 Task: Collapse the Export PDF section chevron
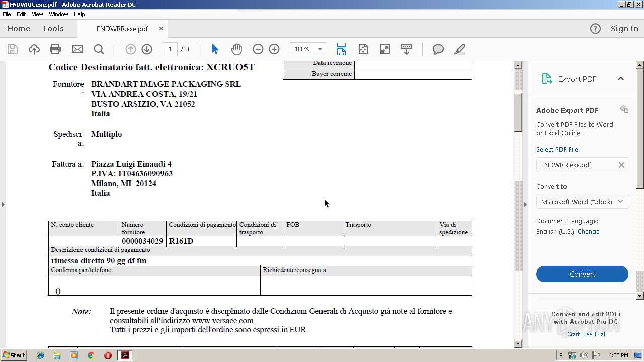tap(621, 79)
